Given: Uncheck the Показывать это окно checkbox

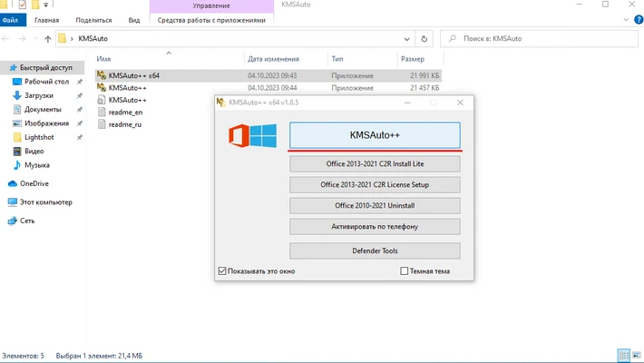Looking at the screenshot, I should (222, 271).
